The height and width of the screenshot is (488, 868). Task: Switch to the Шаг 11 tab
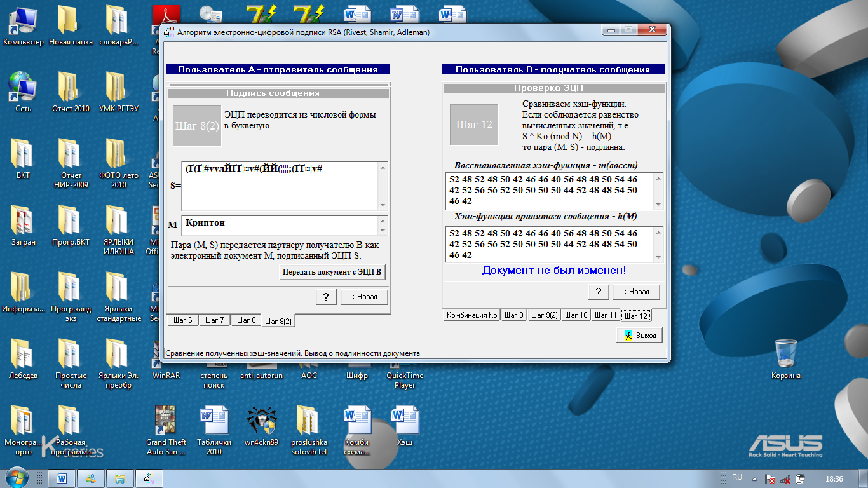[x=605, y=315]
